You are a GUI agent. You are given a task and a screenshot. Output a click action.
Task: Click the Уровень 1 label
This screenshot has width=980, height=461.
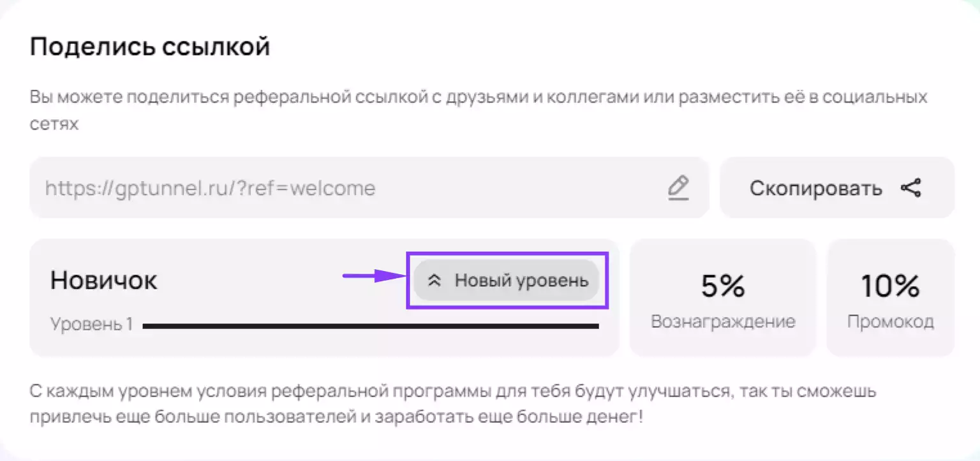click(91, 325)
